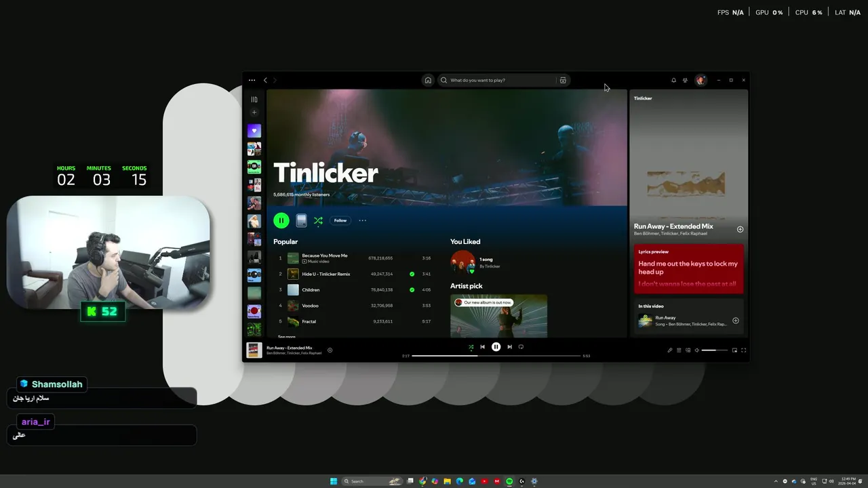Click the Windows taskbar Search box
The height and width of the screenshot is (488, 868).
372,481
